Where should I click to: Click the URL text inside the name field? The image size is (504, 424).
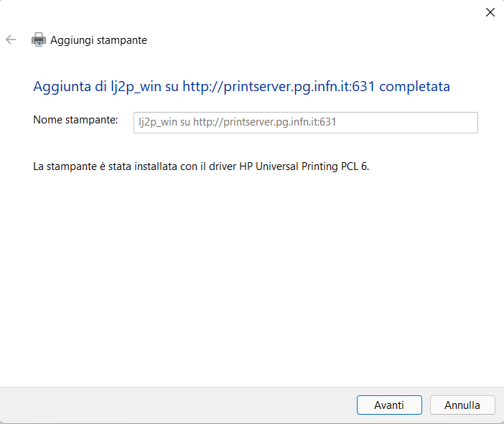click(264, 123)
